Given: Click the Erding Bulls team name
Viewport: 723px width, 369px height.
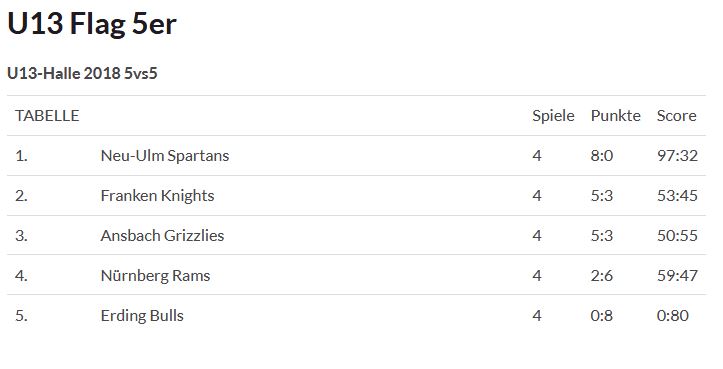Looking at the screenshot, I should 142,315.
